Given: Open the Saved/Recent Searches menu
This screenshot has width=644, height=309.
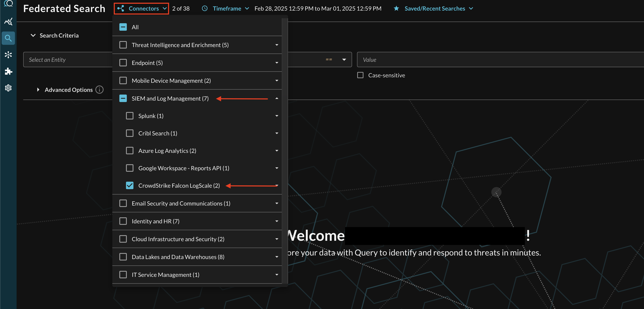Looking at the screenshot, I should coord(435,8).
